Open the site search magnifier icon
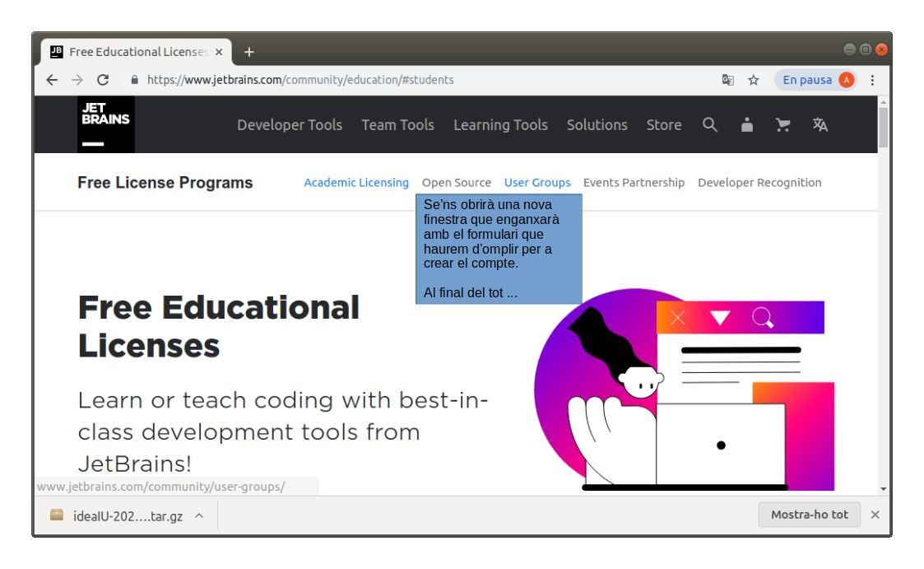 point(710,124)
